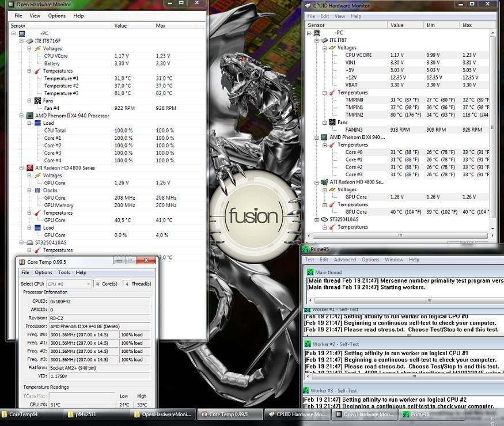The image size is (504, 426).
Task: Click the red ATI icon beside Radeon HD 4800 Series
Action: click(30, 168)
